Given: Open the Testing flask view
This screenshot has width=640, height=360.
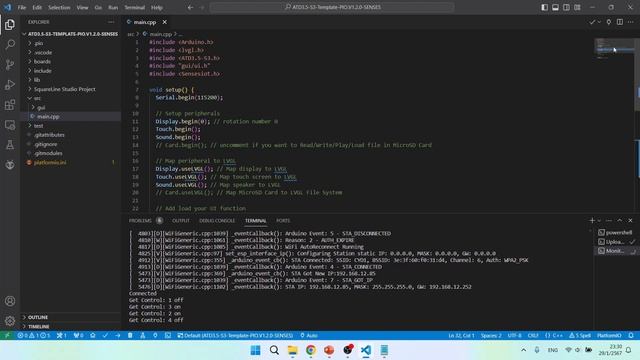Looking at the screenshot, I should tap(10, 145).
